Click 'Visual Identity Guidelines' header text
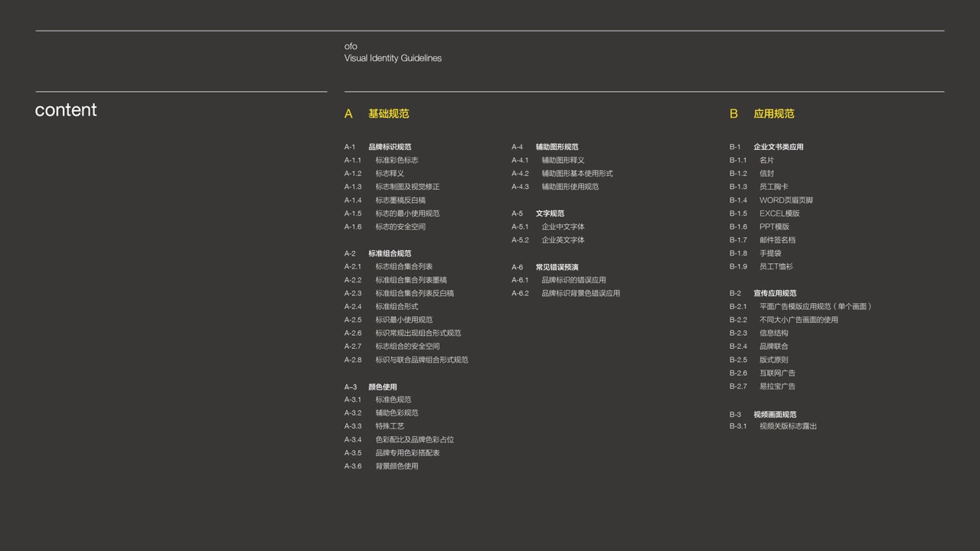 pyautogui.click(x=393, y=58)
